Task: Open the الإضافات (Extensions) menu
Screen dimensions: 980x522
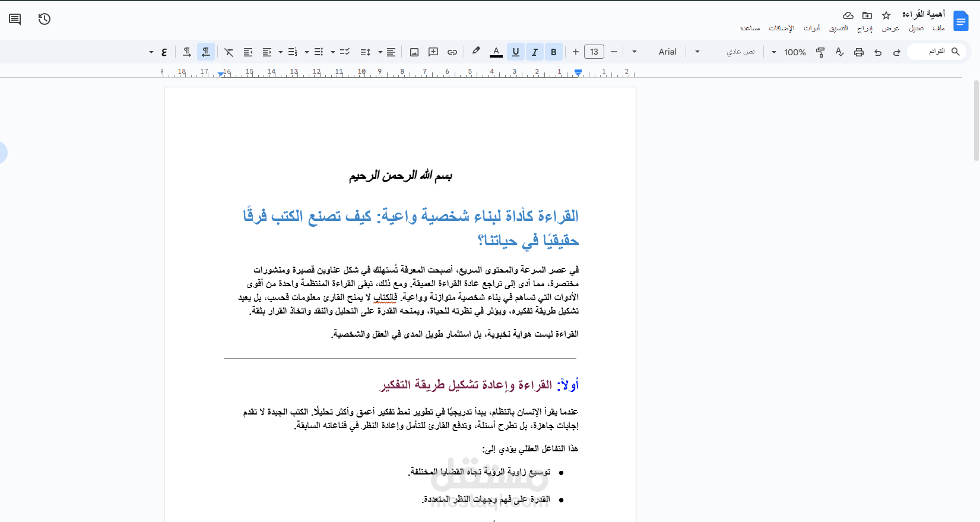Action: point(782,29)
